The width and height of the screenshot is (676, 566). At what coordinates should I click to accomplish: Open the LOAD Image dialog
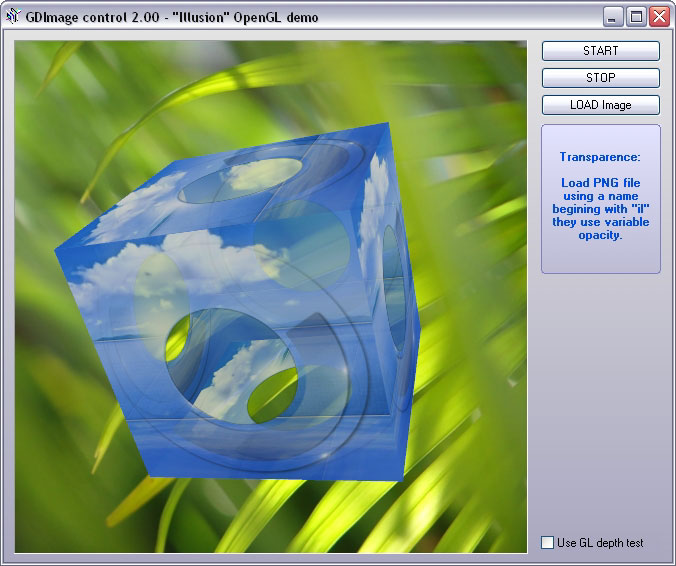pyautogui.click(x=601, y=105)
